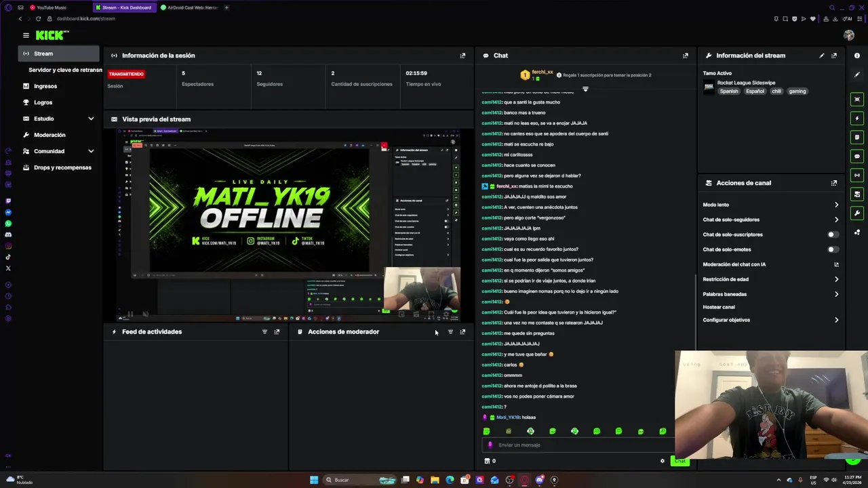Pop out the Feed de actividades panel

pyautogui.click(x=277, y=332)
